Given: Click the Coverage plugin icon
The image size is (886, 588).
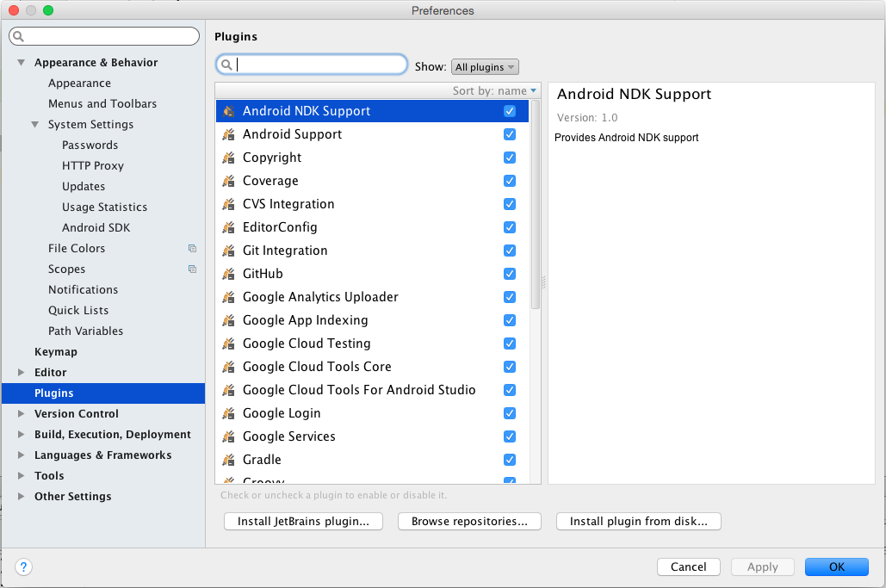Looking at the screenshot, I should [228, 181].
